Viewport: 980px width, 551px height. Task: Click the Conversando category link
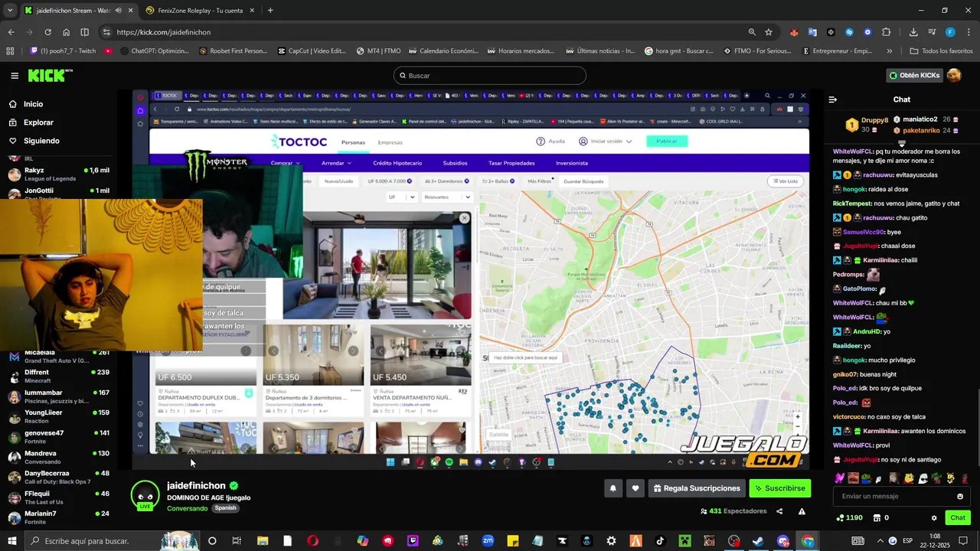tap(187, 508)
